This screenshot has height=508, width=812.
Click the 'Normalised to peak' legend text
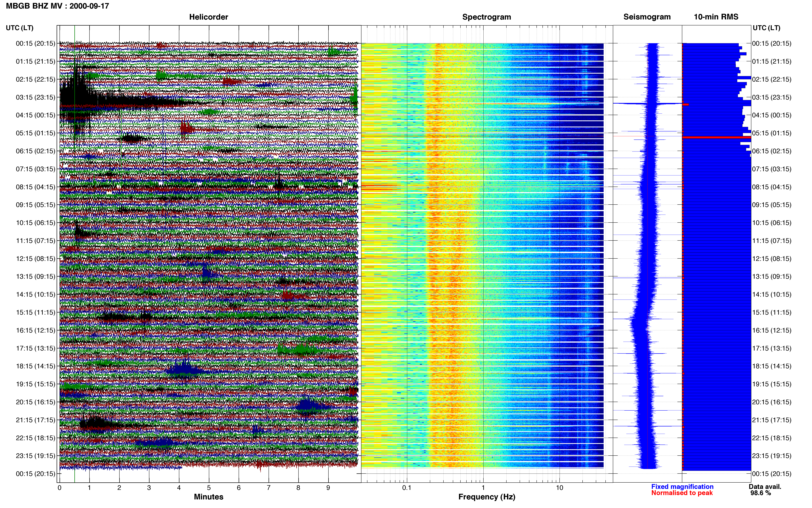(x=682, y=493)
